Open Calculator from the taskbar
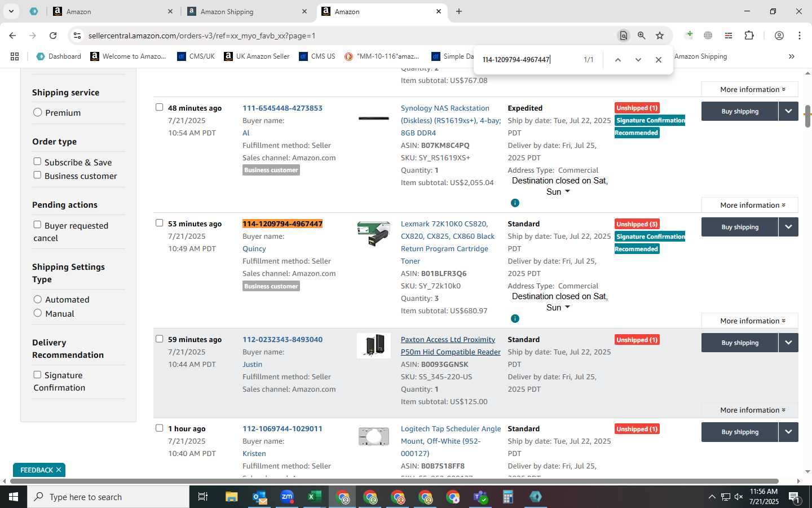The height and width of the screenshot is (508, 812). pyautogui.click(x=507, y=497)
